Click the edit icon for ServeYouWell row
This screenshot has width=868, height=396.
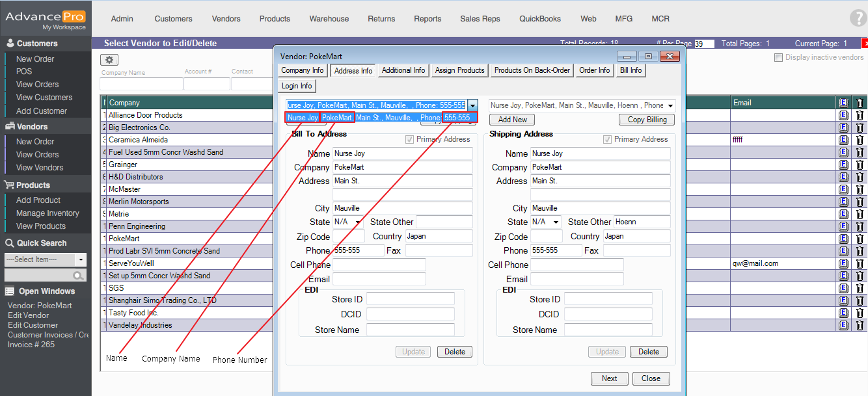click(x=843, y=263)
